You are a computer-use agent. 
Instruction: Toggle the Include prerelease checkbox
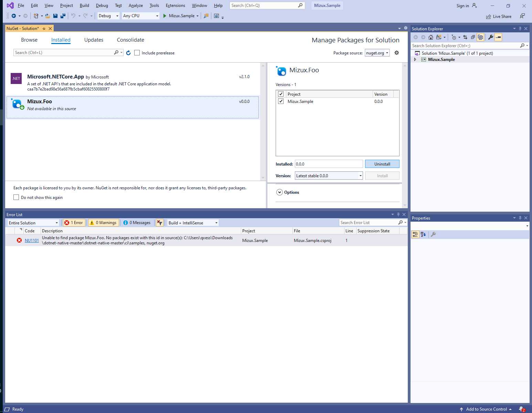137,53
